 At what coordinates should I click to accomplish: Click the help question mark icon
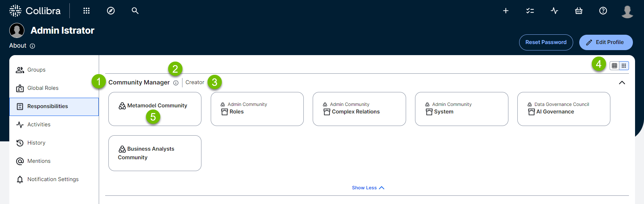click(x=603, y=11)
